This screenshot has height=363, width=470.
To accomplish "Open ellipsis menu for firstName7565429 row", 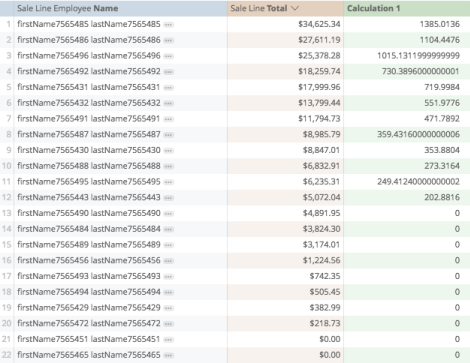I will (169, 308).
